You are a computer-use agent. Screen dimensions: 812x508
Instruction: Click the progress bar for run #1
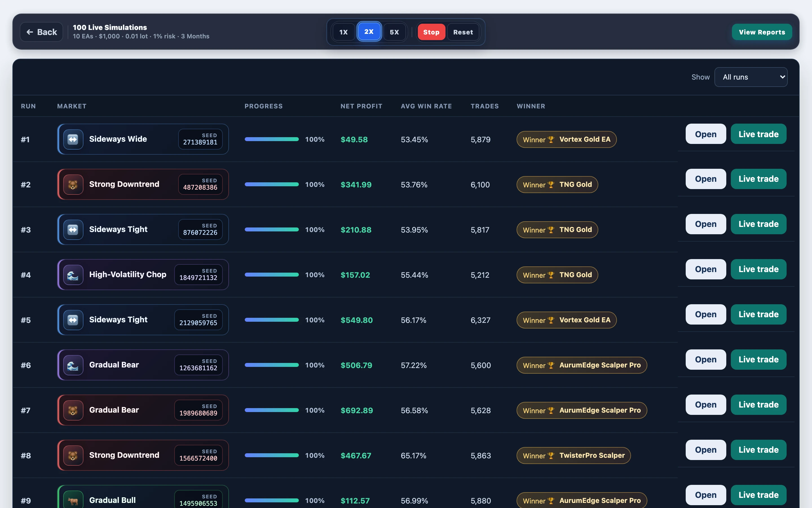(x=272, y=139)
